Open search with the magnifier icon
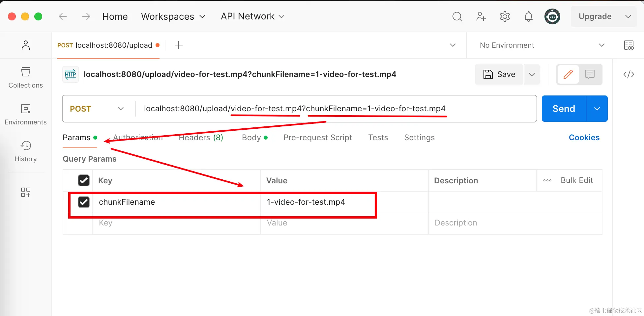This screenshot has height=316, width=644. click(457, 16)
